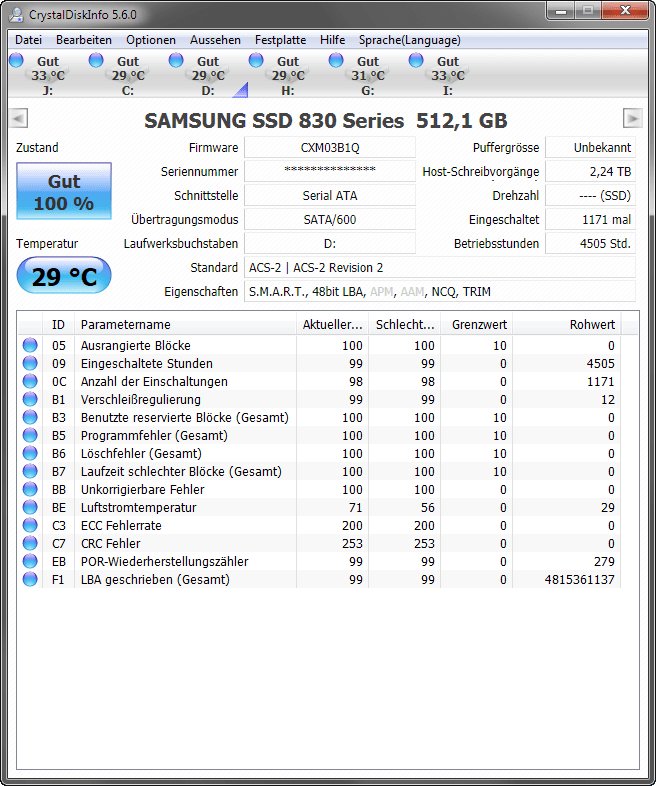Click status orb for POR-Wiederherstellungszähler row
656x786 pixels.
pyautogui.click(x=30, y=561)
